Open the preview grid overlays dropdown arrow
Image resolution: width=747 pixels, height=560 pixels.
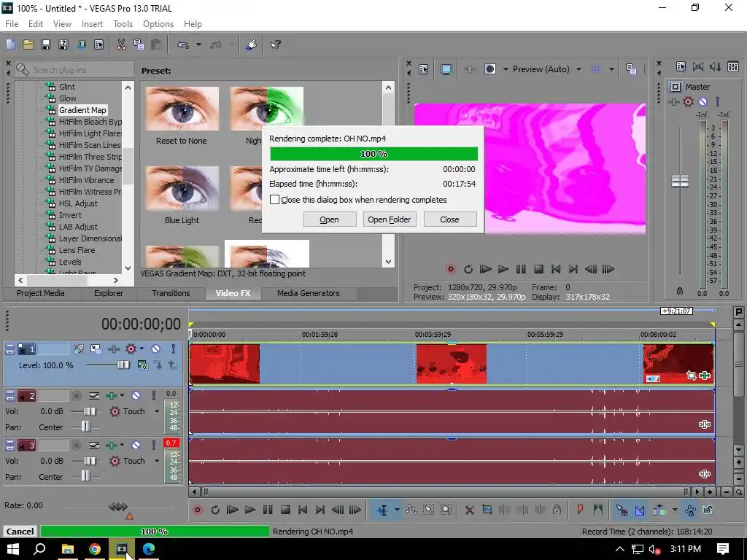[x=611, y=69]
